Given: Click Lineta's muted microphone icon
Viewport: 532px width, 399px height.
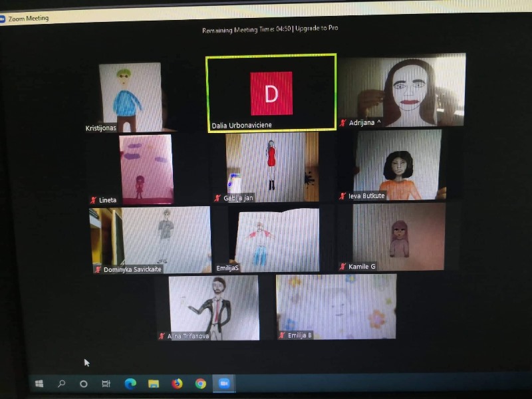Looking at the screenshot, I should pos(93,200).
